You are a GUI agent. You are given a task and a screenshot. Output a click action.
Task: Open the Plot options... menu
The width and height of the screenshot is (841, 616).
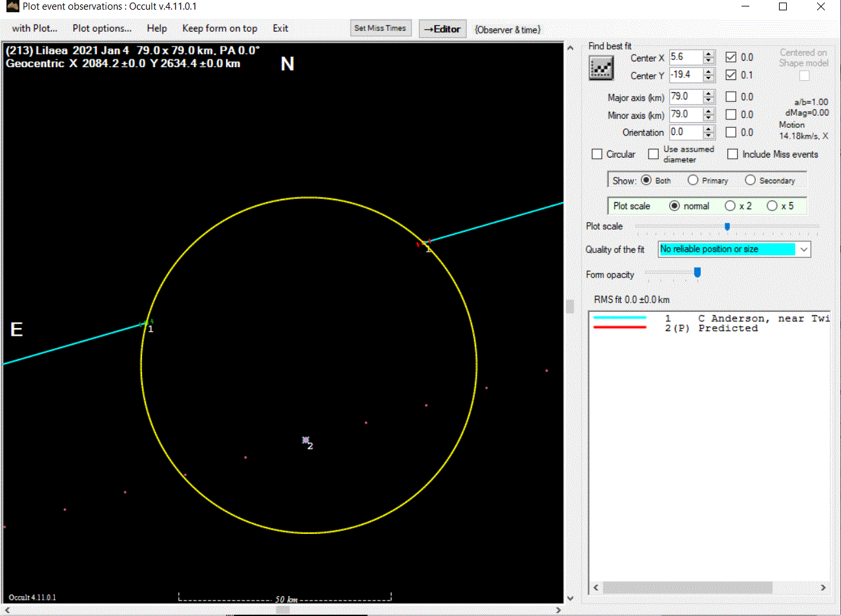point(102,28)
